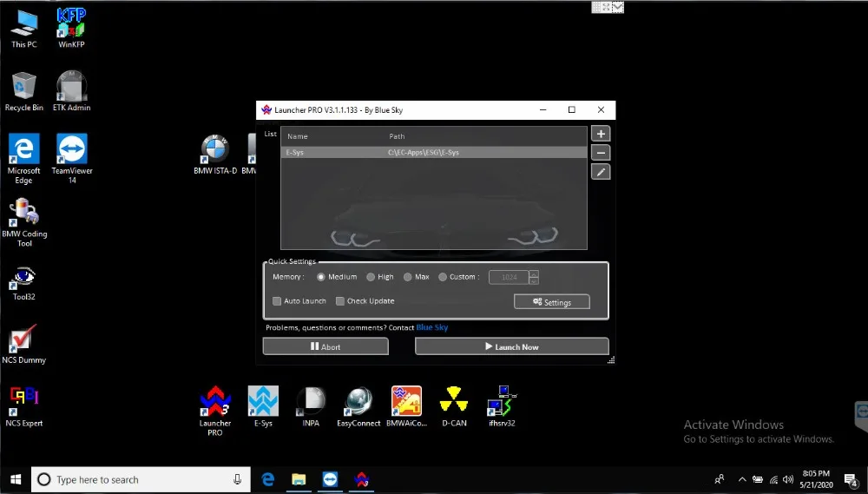Click the pencil edit entry button
The width and height of the screenshot is (868, 494).
(601, 172)
